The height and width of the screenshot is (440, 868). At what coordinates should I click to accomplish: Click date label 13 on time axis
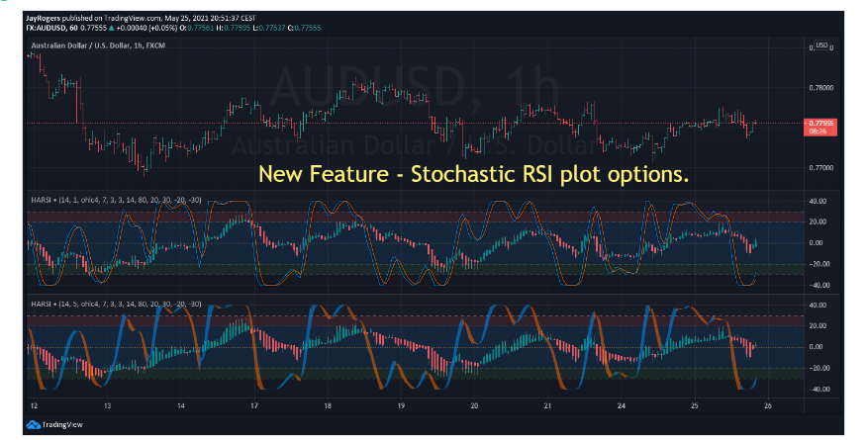pos(108,406)
